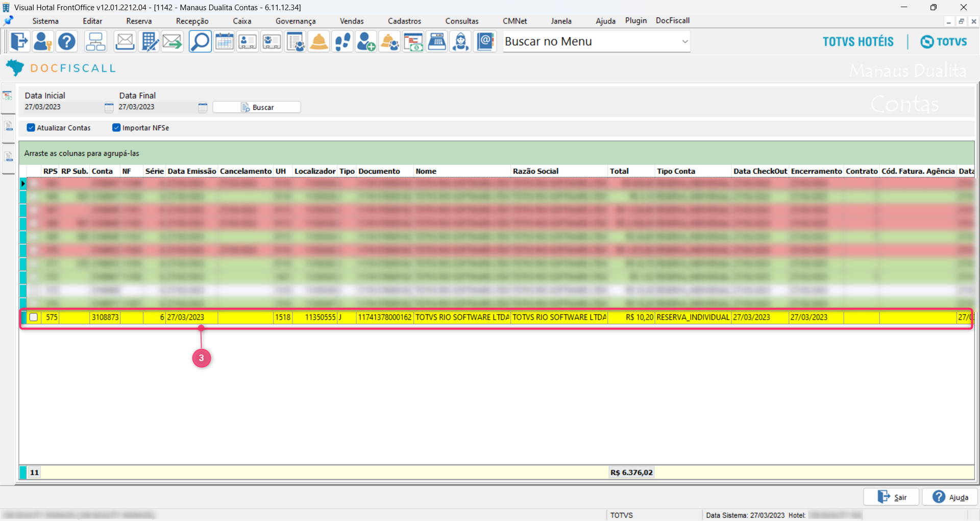Viewport: 980px width, 521px height.
Task: Click the address book at-sign icon
Action: tap(485, 41)
